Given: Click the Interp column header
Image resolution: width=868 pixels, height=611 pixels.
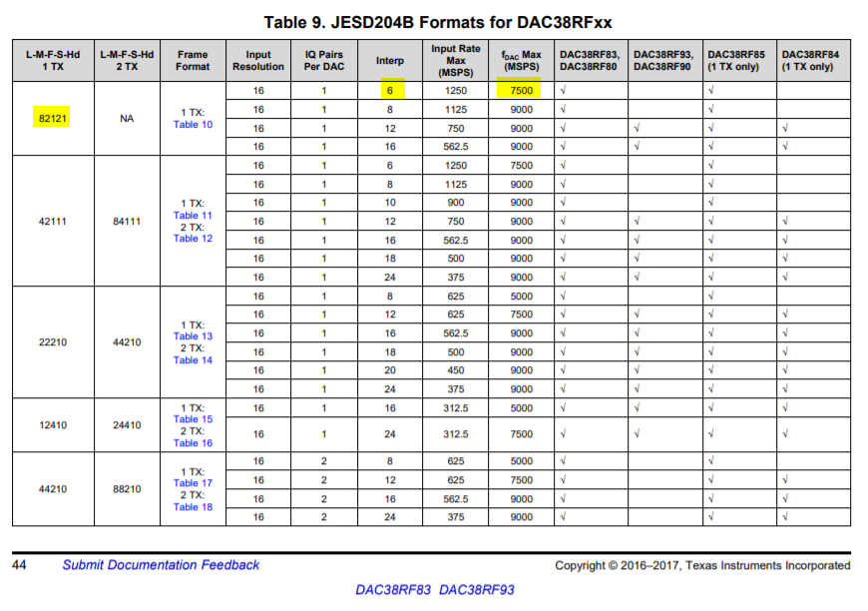Looking at the screenshot, I should click(390, 60).
